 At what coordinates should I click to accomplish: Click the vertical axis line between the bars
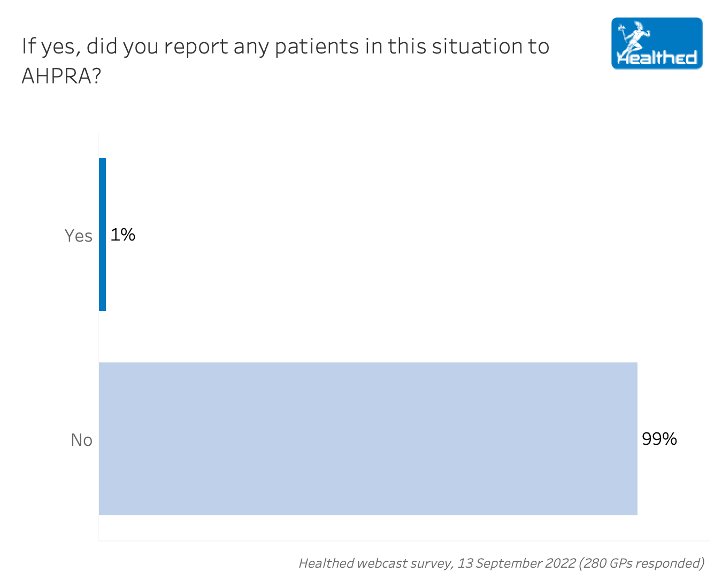99,337
